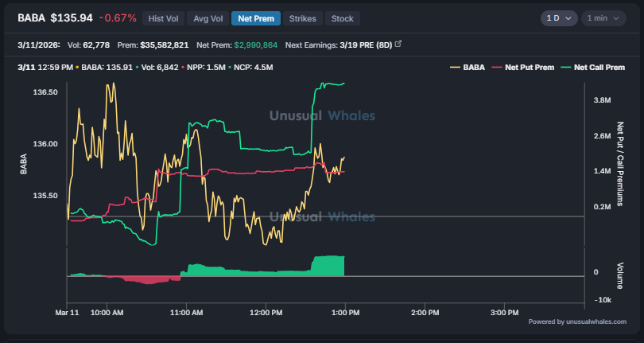Click the green Net Call Prem color line
The image size is (644, 343).
pos(565,68)
